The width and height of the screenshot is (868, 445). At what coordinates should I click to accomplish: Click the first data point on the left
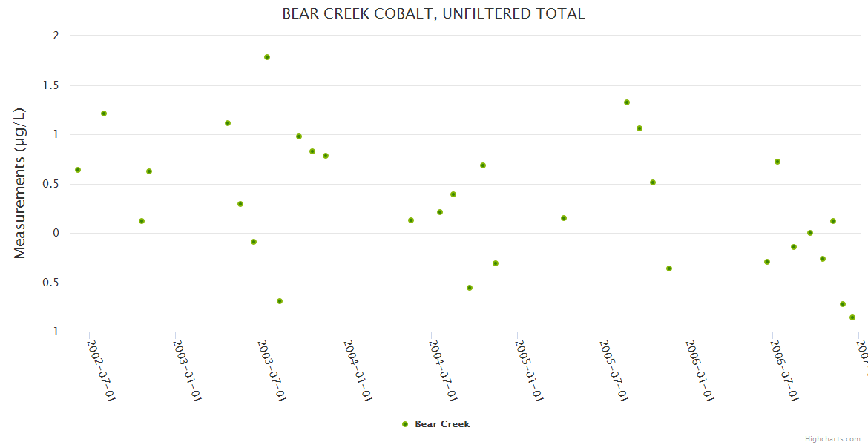tap(78, 170)
